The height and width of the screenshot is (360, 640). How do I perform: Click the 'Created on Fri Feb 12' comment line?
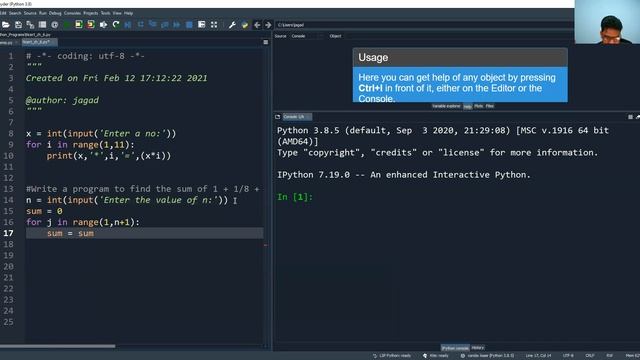pyautogui.click(x=116, y=78)
